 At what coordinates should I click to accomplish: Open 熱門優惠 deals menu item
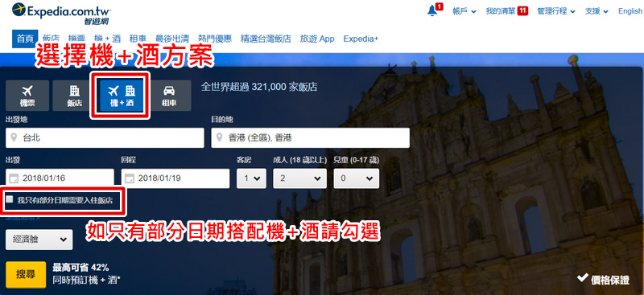click(x=215, y=39)
